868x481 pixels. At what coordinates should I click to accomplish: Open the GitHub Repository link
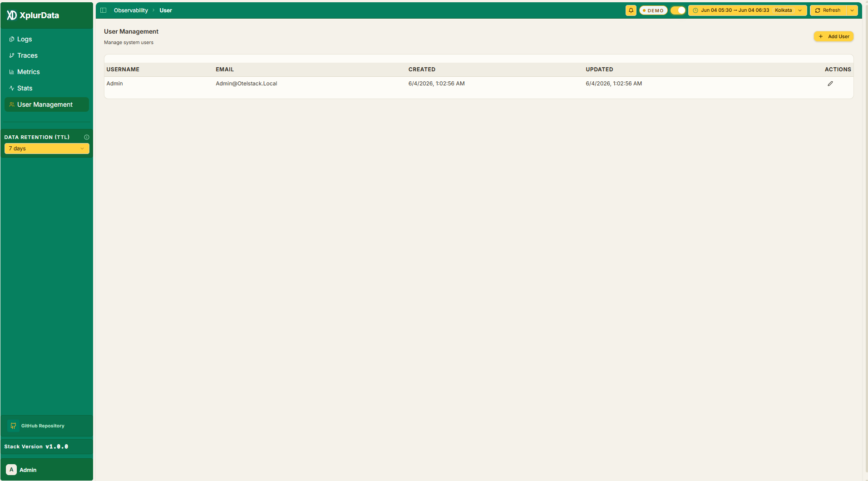point(47,426)
